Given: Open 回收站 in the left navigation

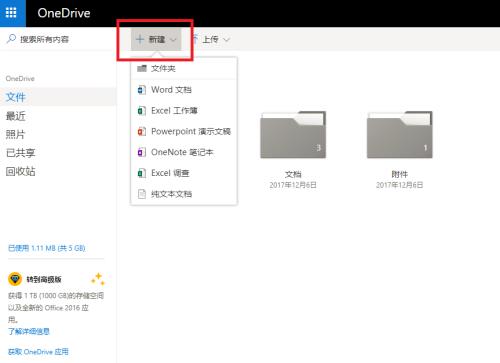Looking at the screenshot, I should [20, 171].
